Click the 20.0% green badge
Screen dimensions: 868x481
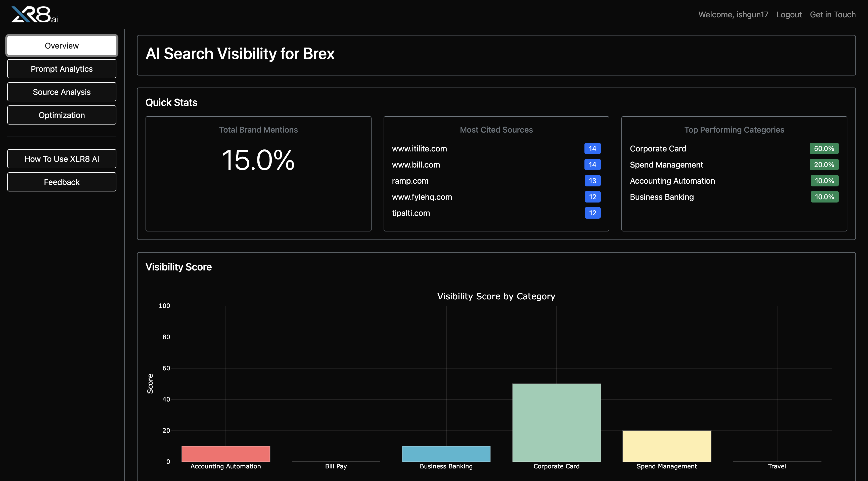click(824, 165)
